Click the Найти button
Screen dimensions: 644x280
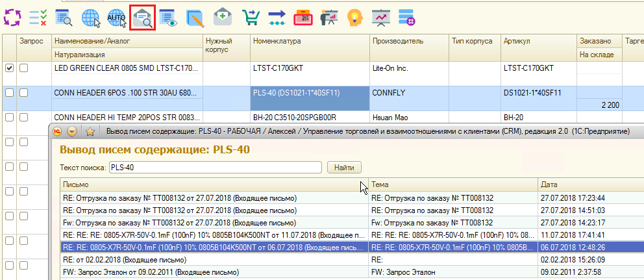pos(343,168)
